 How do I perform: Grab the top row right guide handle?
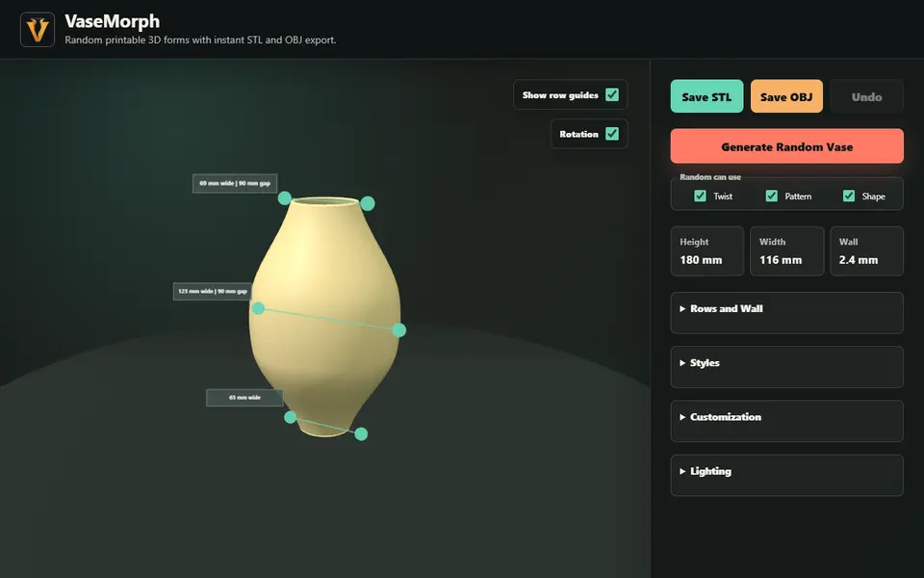point(367,203)
